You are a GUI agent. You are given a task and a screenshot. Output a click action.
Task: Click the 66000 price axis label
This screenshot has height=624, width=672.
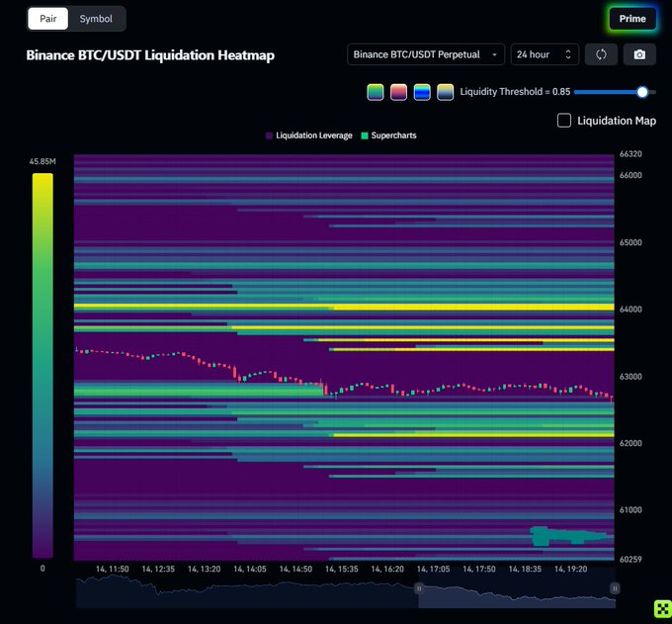click(630, 175)
